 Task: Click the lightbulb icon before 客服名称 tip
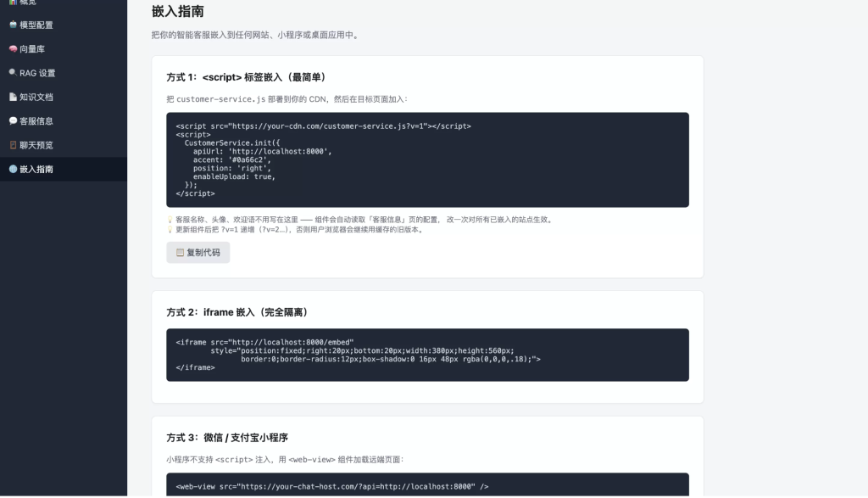170,220
